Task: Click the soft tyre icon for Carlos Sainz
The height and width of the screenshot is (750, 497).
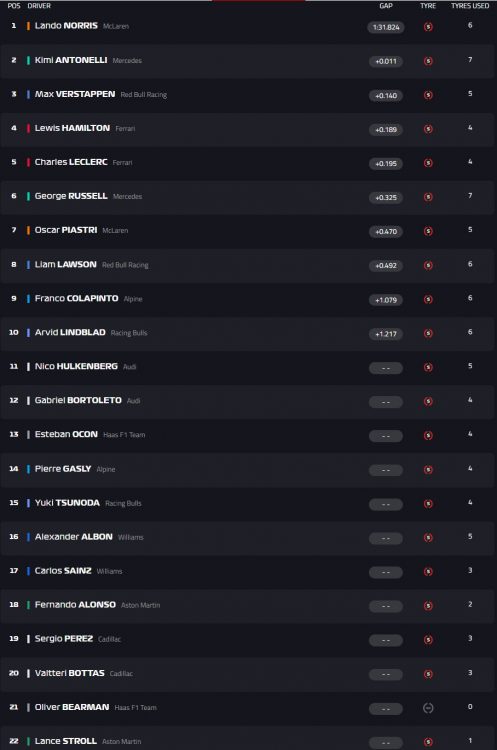Action: click(x=428, y=572)
